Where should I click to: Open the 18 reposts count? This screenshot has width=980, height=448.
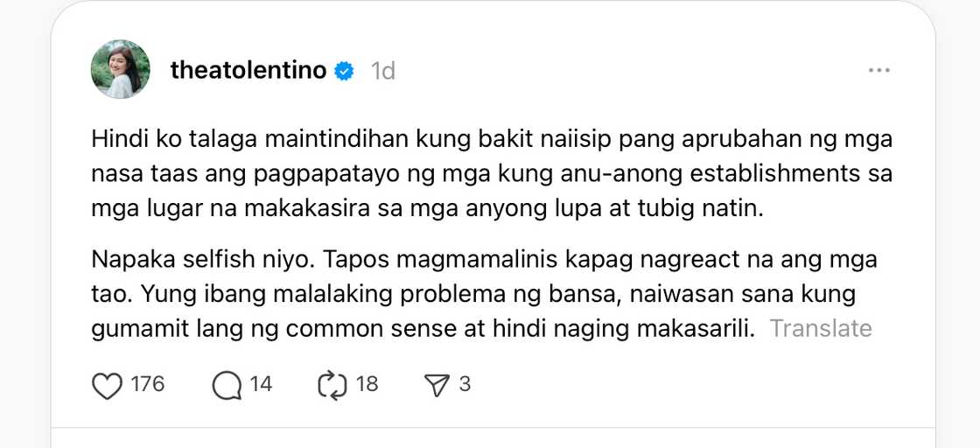tap(367, 384)
